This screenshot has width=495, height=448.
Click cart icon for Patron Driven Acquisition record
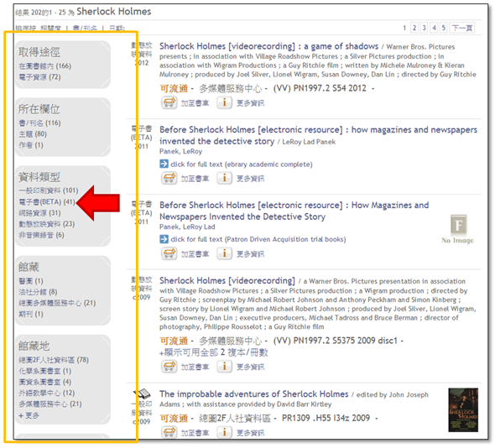coord(169,253)
